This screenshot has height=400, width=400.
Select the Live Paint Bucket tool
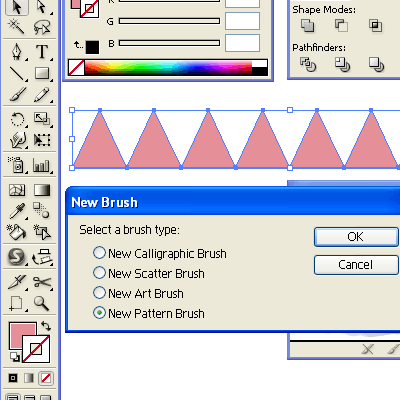pyautogui.click(x=17, y=232)
